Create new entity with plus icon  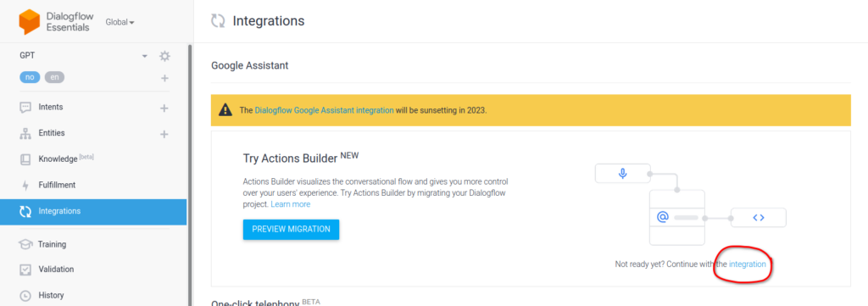coord(164,134)
